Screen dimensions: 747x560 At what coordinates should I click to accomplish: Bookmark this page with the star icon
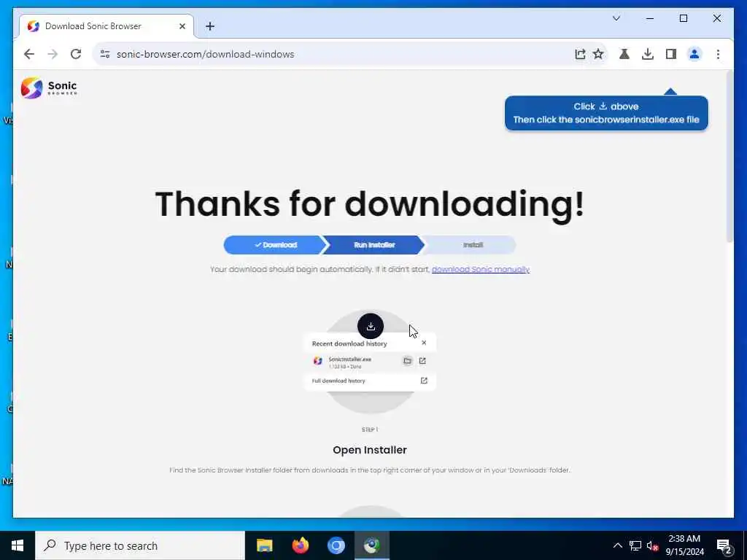(x=598, y=54)
